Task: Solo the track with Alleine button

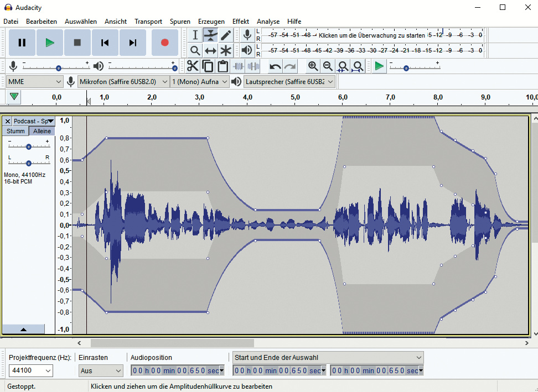Action: pyautogui.click(x=42, y=131)
